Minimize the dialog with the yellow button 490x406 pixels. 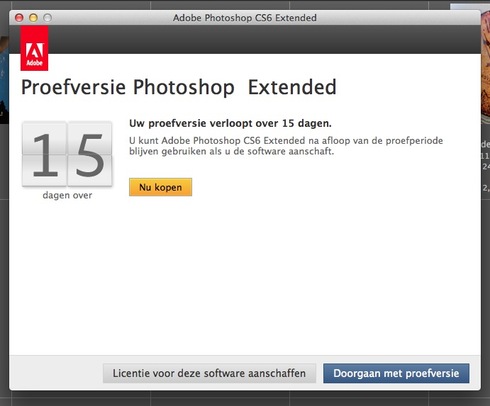coord(33,18)
